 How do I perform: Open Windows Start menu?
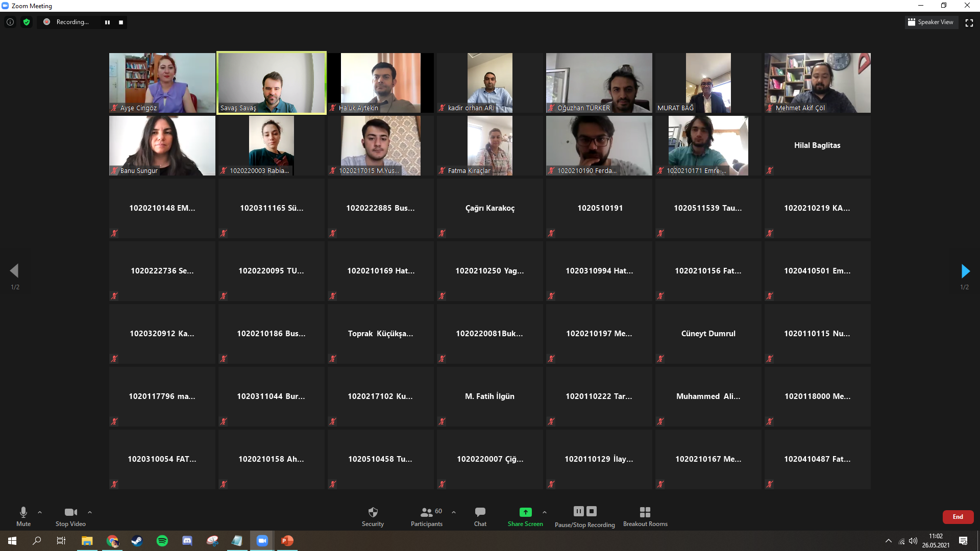click(x=12, y=541)
